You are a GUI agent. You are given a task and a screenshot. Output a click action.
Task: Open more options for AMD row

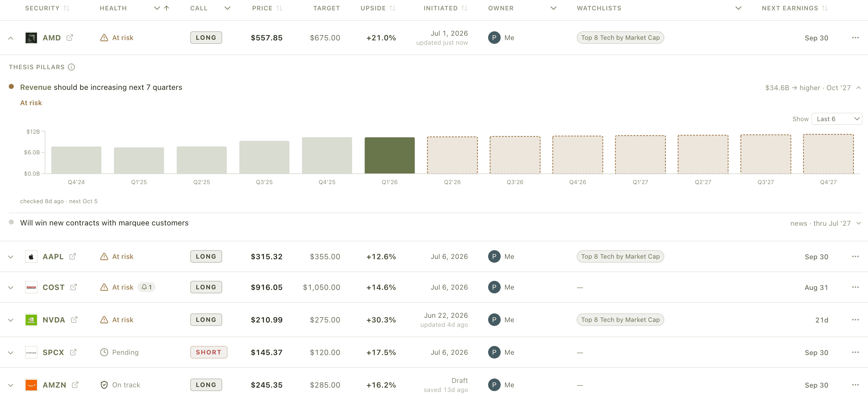click(x=855, y=38)
